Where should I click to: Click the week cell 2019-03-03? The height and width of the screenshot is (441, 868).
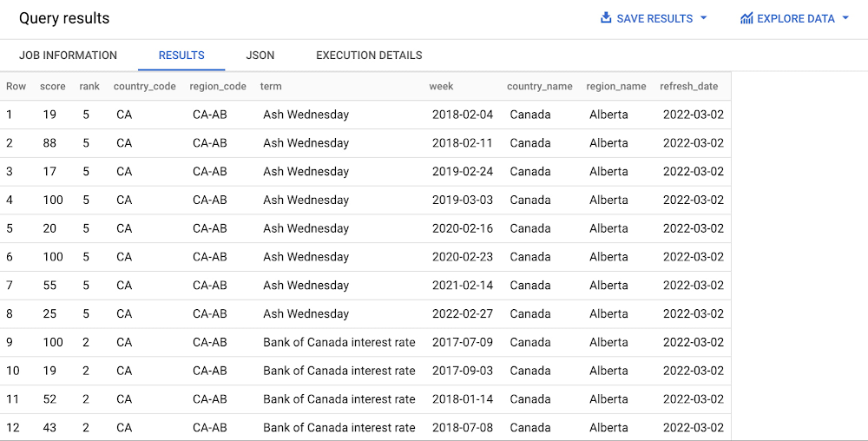point(462,200)
